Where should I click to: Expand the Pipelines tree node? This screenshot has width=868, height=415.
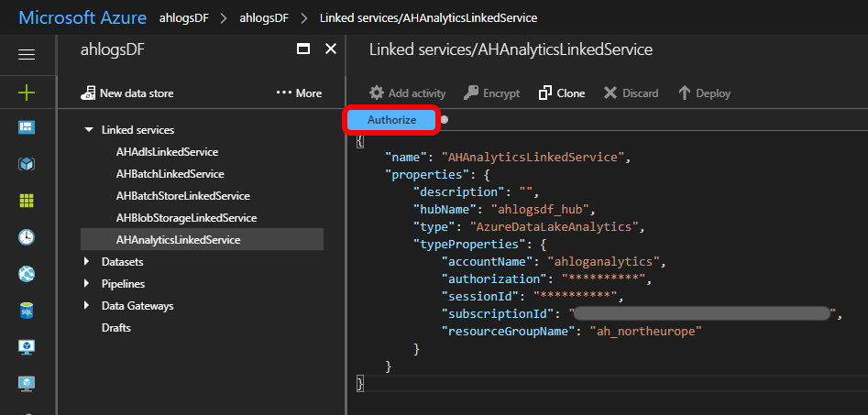(x=87, y=283)
